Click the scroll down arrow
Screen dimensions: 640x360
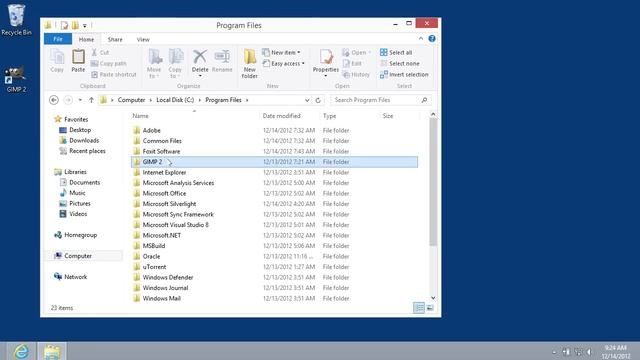pyautogui.click(x=433, y=298)
